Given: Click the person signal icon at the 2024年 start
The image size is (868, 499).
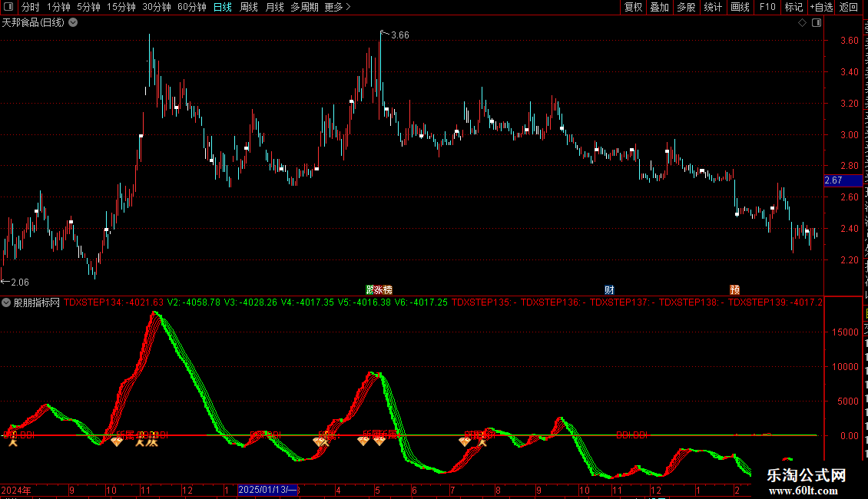Looking at the screenshot, I should tap(13, 441).
